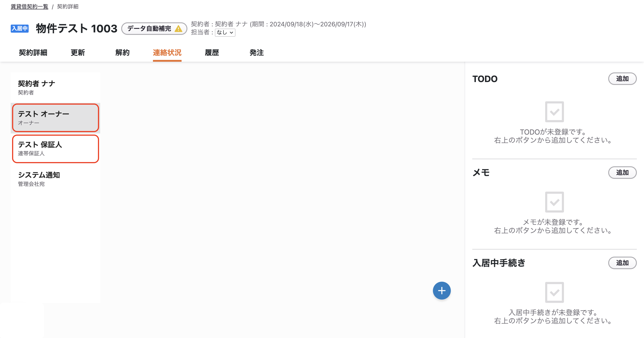Screen dimensions: 644x338
Task: Add a new メモ with 追加
Action: click(x=622, y=173)
